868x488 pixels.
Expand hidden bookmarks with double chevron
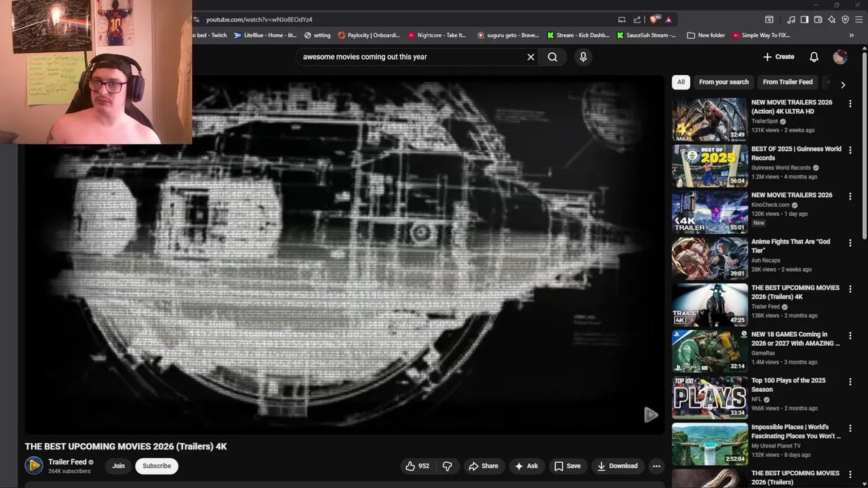(x=852, y=35)
